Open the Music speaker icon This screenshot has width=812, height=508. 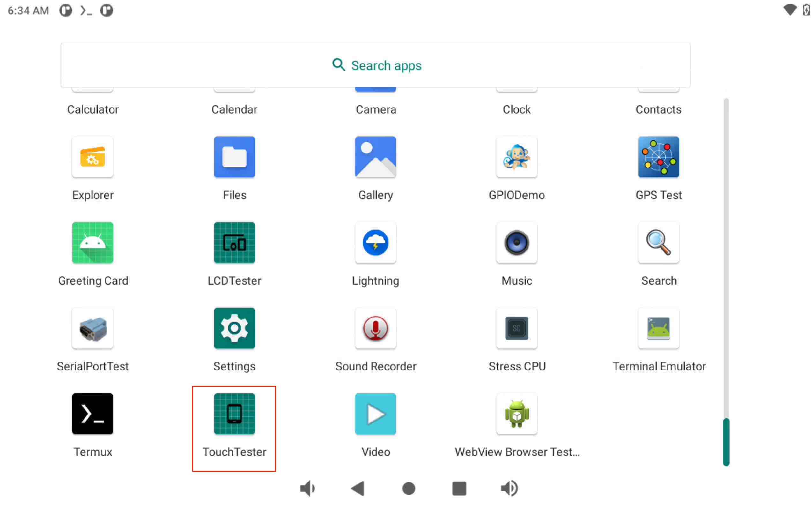[516, 243]
